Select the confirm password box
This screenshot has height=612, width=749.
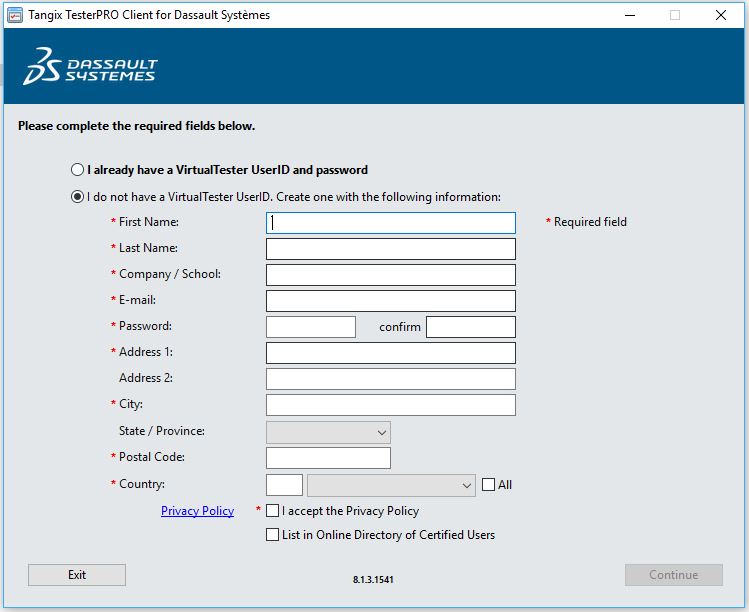pos(471,327)
